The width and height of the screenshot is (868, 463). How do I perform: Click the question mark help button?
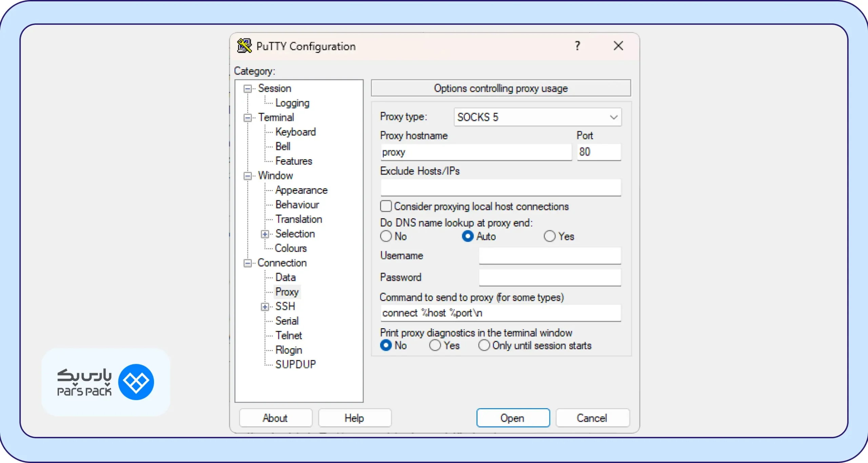(x=577, y=46)
